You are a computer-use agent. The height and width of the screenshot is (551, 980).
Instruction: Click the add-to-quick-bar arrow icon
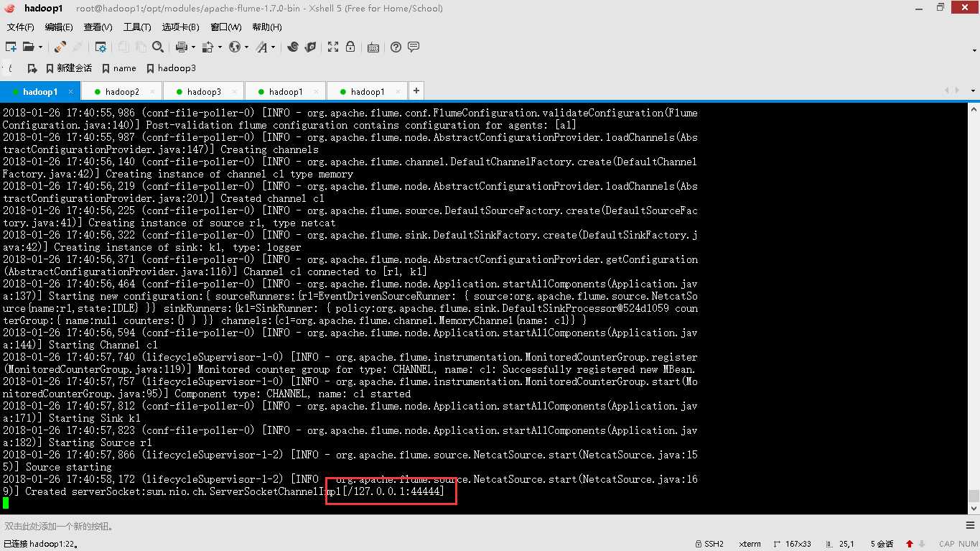point(32,68)
